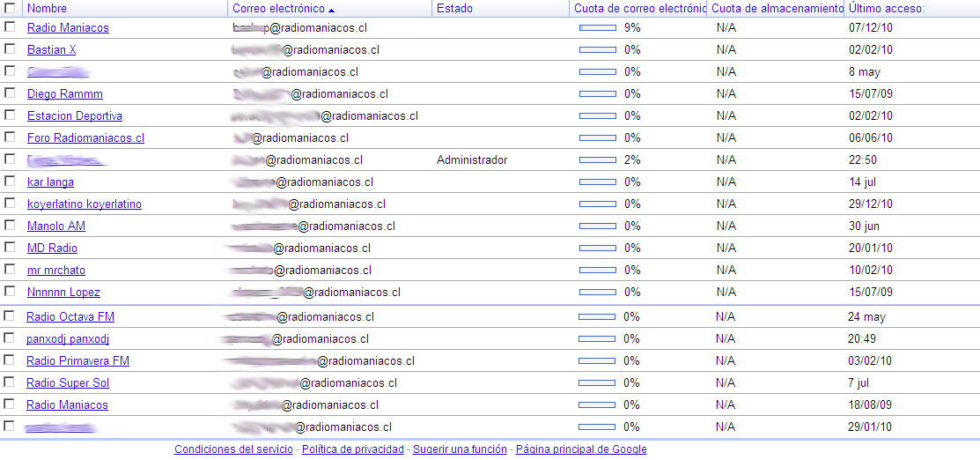Open Estacion Deportiva user link
980x460 pixels.
tap(74, 115)
